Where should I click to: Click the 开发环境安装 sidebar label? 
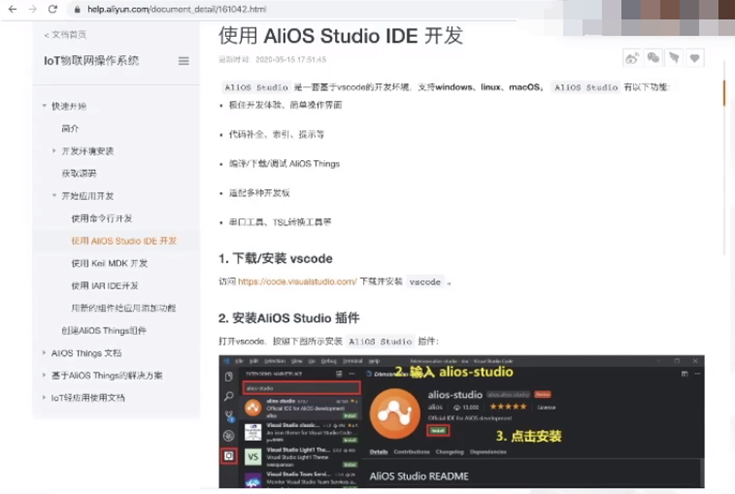(88, 151)
